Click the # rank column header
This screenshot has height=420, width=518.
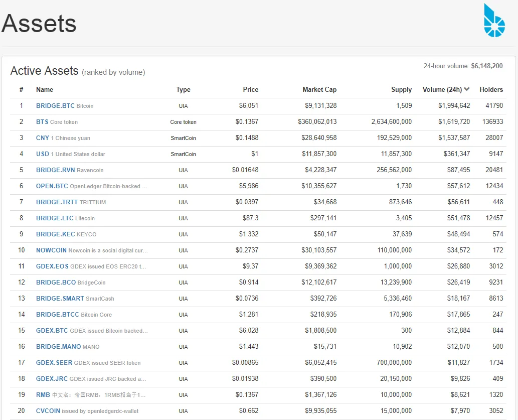pyautogui.click(x=22, y=90)
